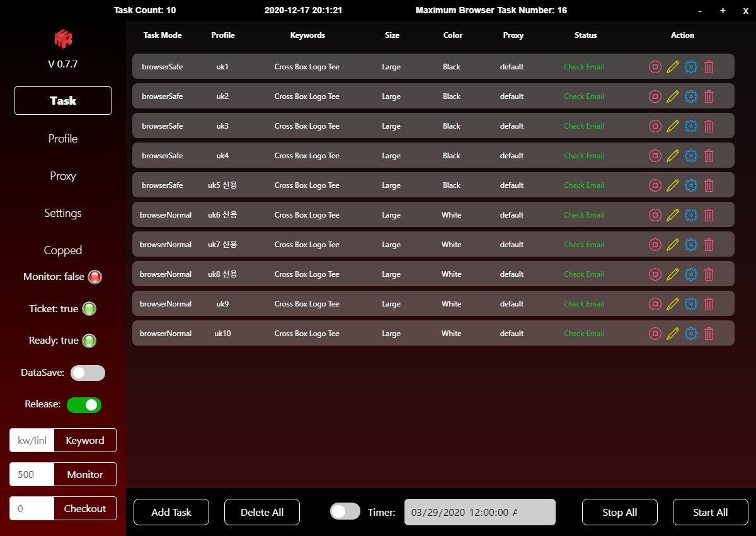Delete the uk2 task via trash icon
The height and width of the screenshot is (536, 756).
pos(709,96)
